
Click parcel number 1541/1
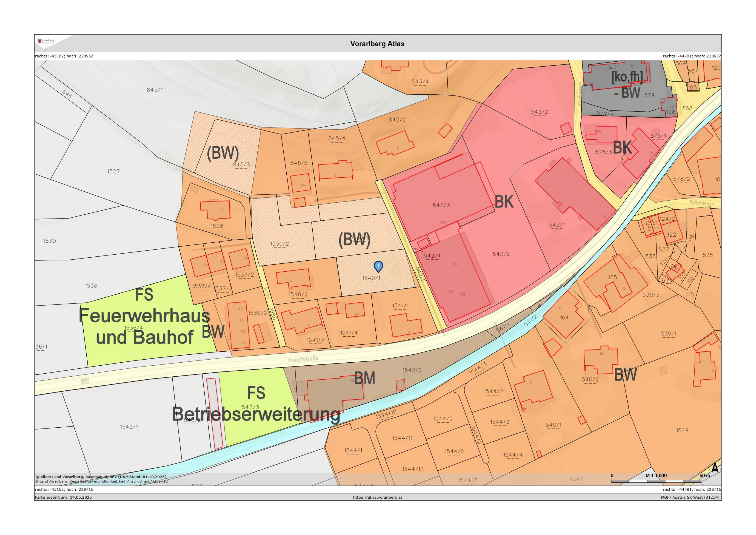click(400, 305)
